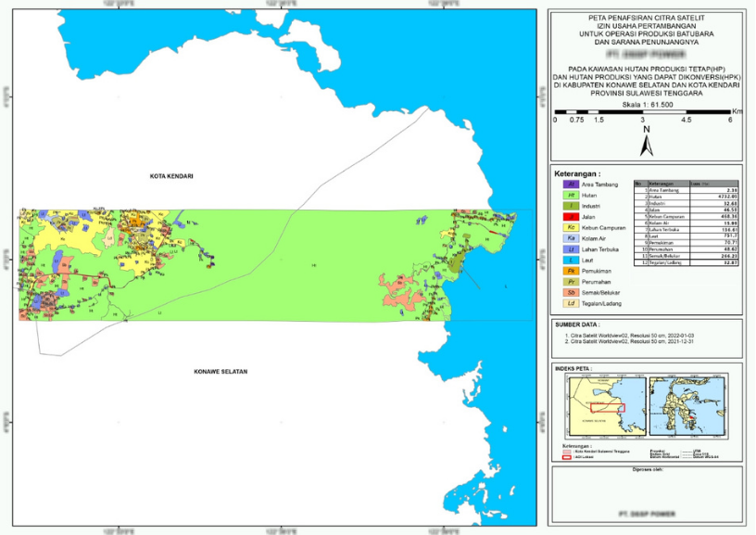The width and height of the screenshot is (756, 535).
Task: Select the light green Hutan legend box
Action: point(571,196)
